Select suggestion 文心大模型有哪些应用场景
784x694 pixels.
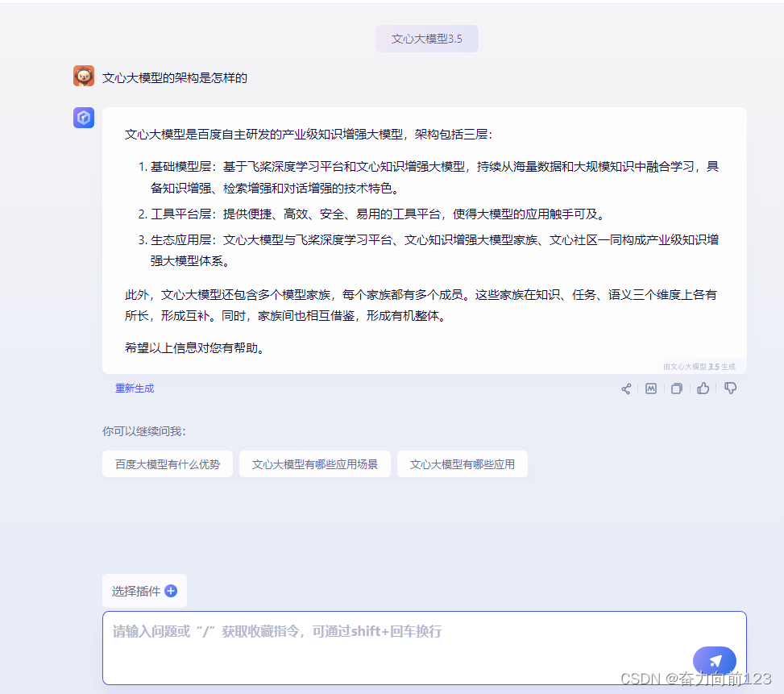tap(315, 464)
